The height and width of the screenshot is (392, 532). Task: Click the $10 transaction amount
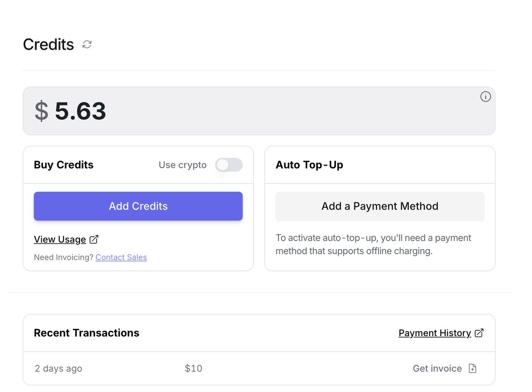pyautogui.click(x=194, y=368)
